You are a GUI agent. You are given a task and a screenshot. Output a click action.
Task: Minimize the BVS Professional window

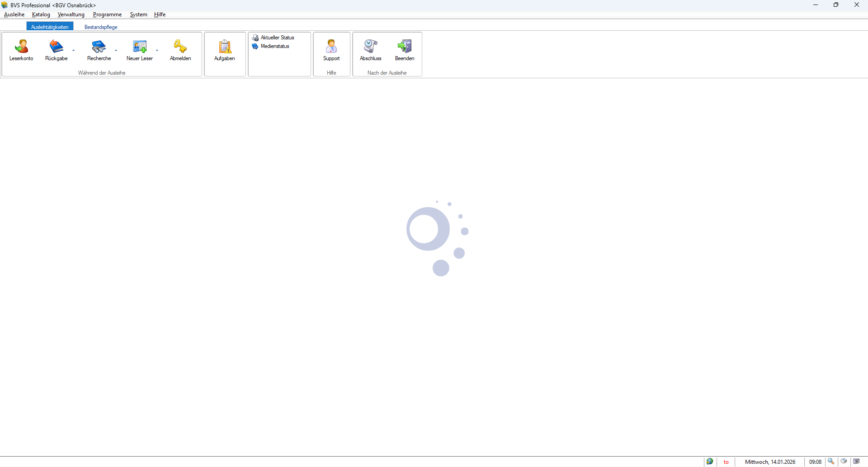tap(816, 5)
